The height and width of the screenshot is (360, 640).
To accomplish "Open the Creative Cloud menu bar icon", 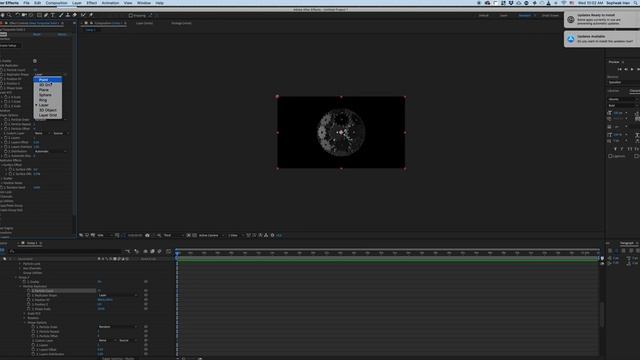I will [487, 3].
